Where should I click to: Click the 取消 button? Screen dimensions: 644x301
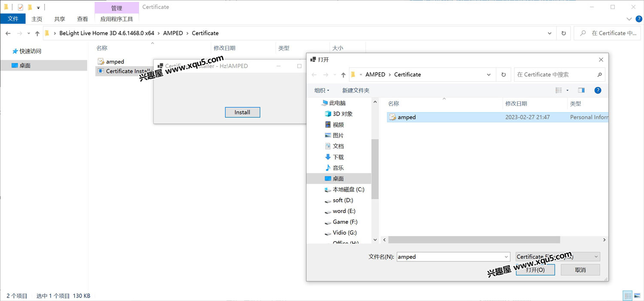tap(580, 270)
